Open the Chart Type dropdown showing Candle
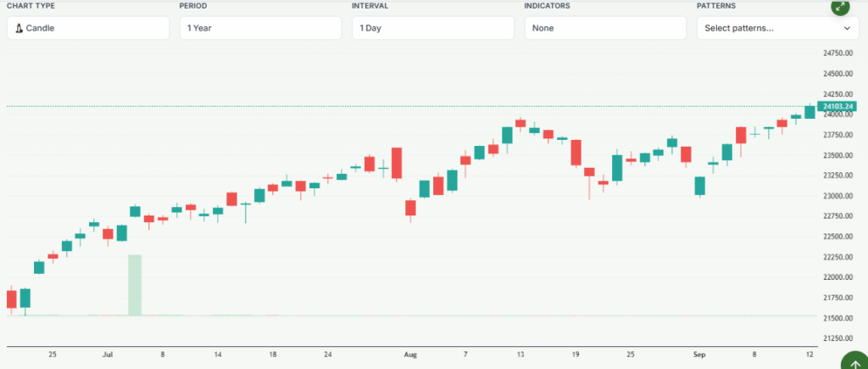Screen dimensions: 868x369 point(88,28)
